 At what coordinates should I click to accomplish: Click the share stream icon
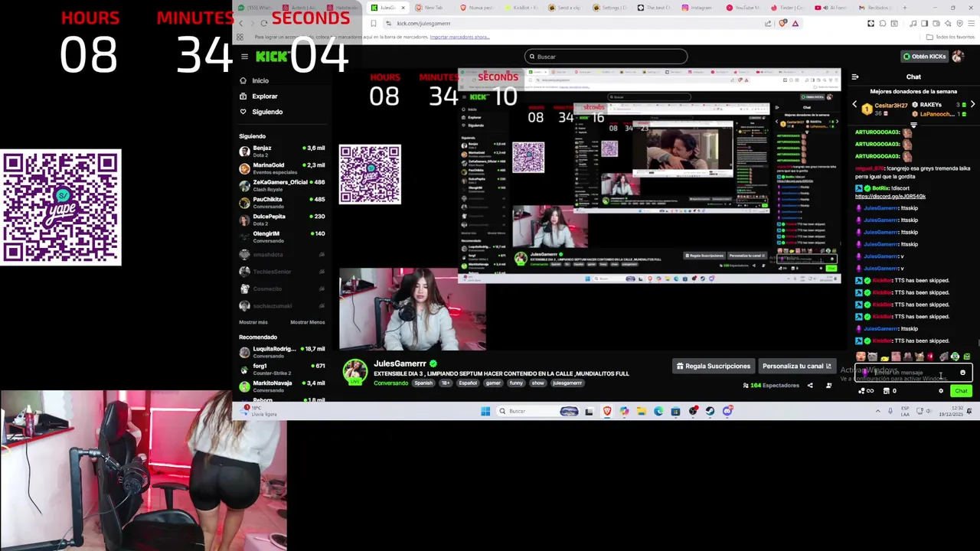point(810,385)
